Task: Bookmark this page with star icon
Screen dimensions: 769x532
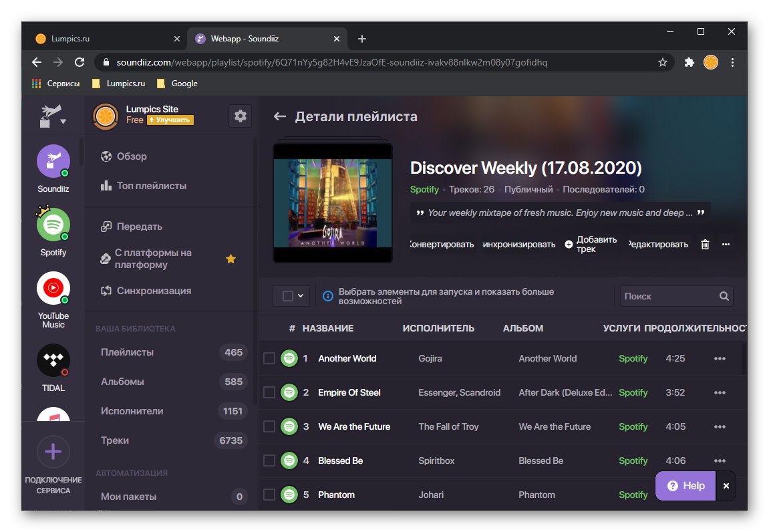Action: [x=663, y=62]
